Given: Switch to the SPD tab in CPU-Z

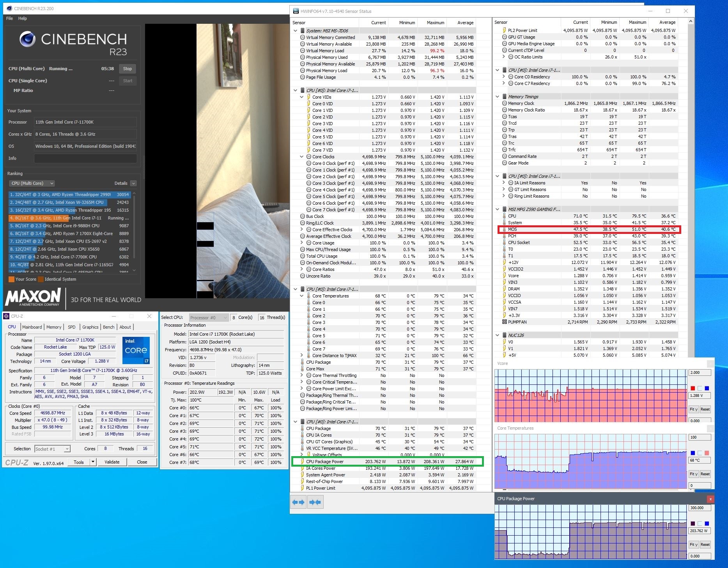Looking at the screenshot, I should (72, 327).
